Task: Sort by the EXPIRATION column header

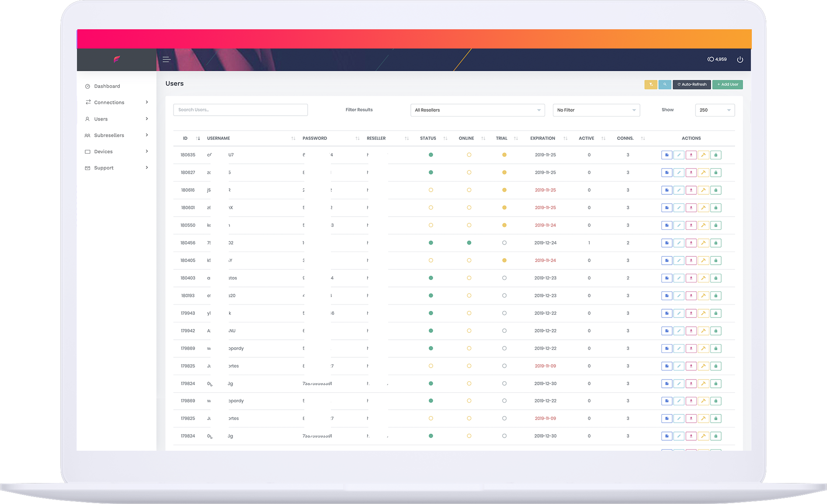Action: coord(542,138)
